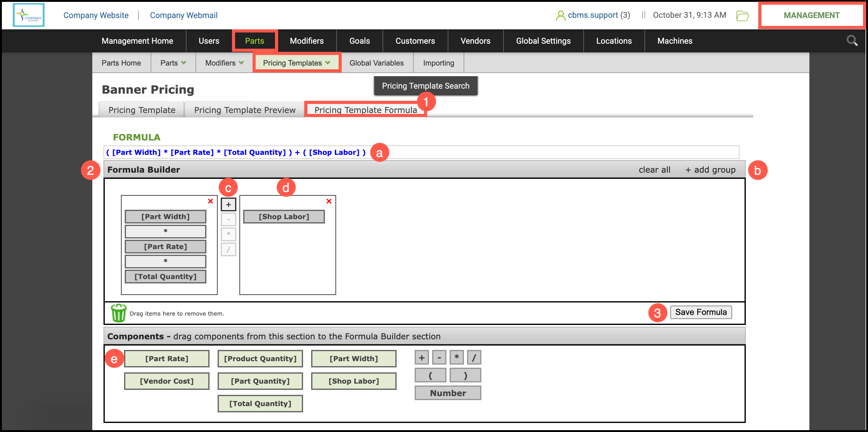
Task: Switch to Pricing Template Preview tab
Action: click(245, 110)
